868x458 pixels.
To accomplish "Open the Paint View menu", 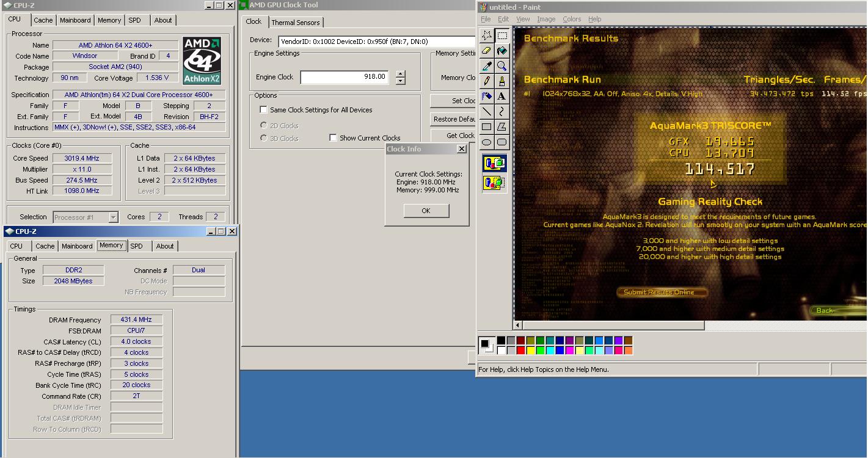I will click(523, 19).
